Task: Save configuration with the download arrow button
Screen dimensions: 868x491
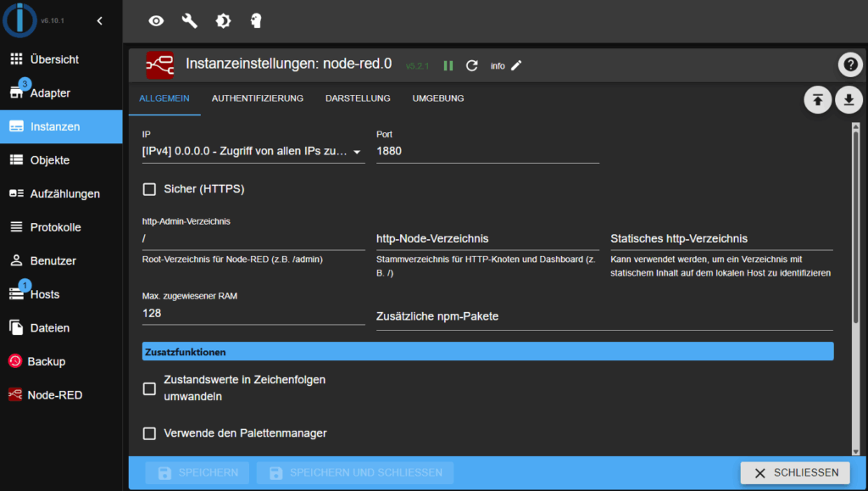Action: 849,100
